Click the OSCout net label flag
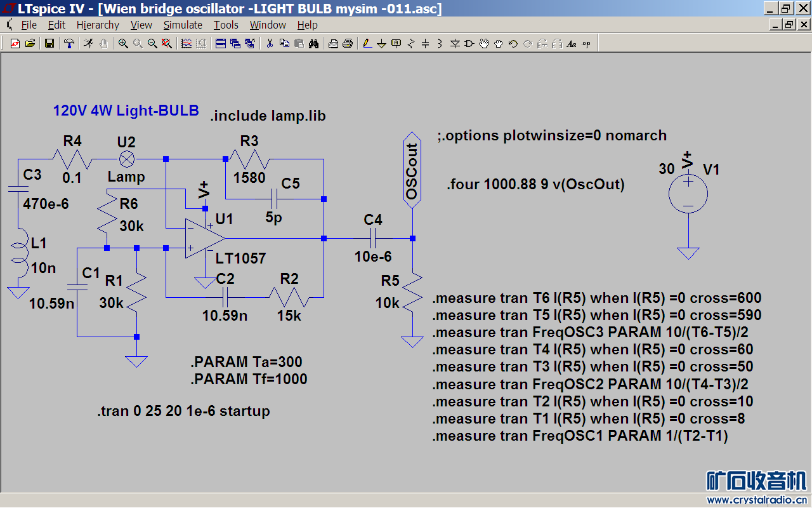The width and height of the screenshot is (812, 508). pyautogui.click(x=412, y=170)
